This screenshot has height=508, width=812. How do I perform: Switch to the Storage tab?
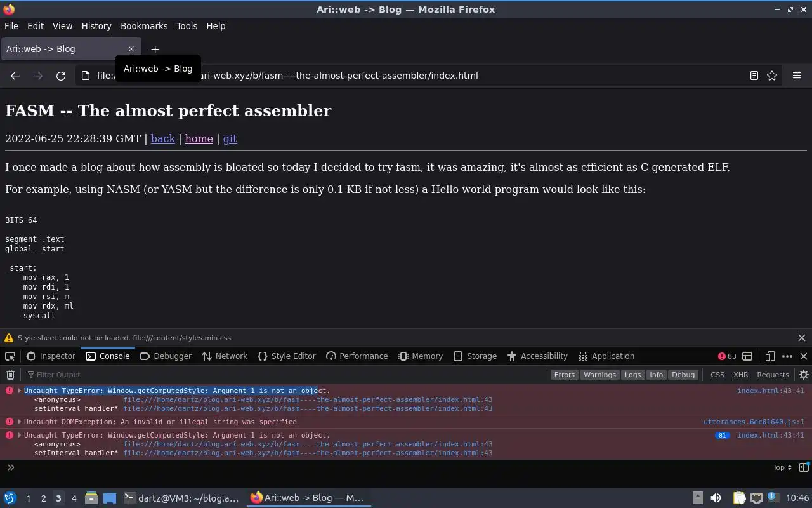tap(475, 356)
